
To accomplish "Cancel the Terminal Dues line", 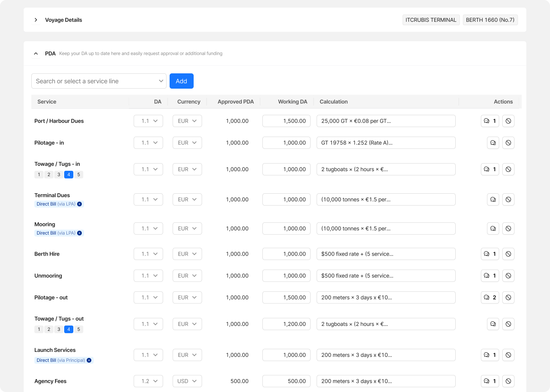I will [508, 199].
